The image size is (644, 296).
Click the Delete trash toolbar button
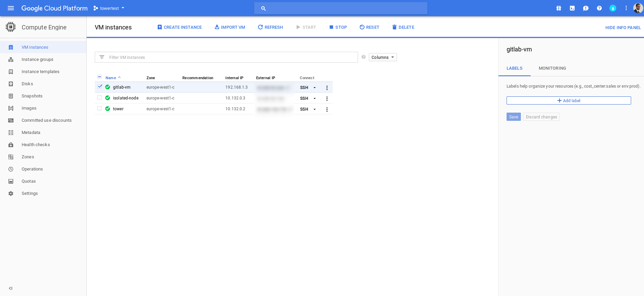403,27
